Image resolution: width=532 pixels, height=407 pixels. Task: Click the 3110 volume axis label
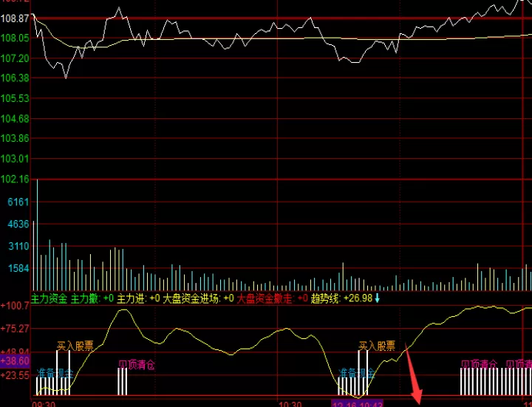[x=18, y=246]
